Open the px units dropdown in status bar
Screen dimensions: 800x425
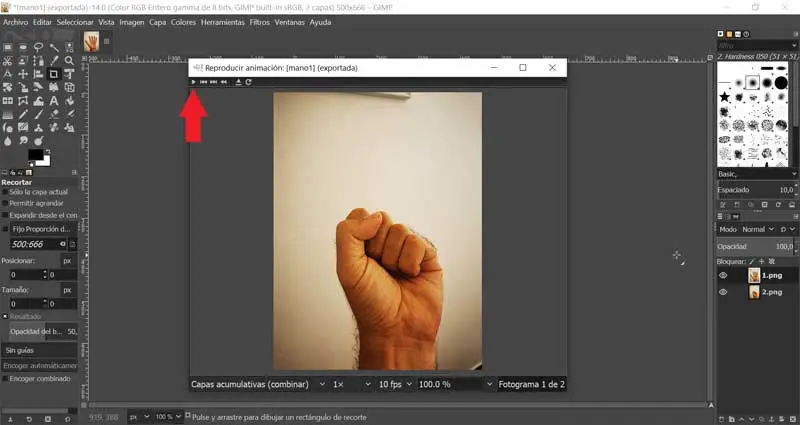[x=139, y=417]
